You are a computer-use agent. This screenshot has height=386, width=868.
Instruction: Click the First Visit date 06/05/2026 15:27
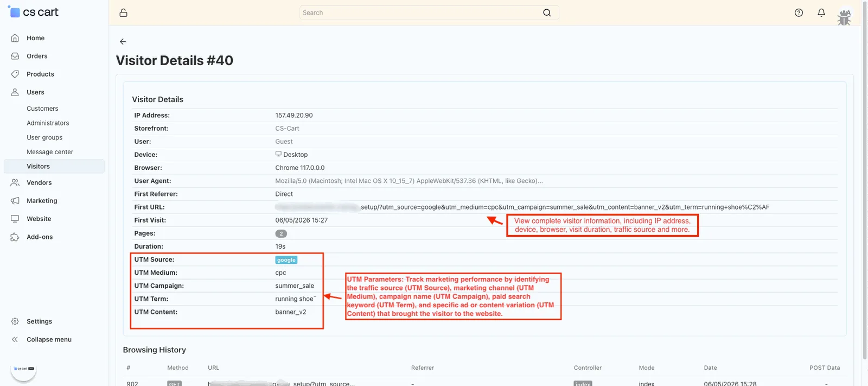click(301, 220)
